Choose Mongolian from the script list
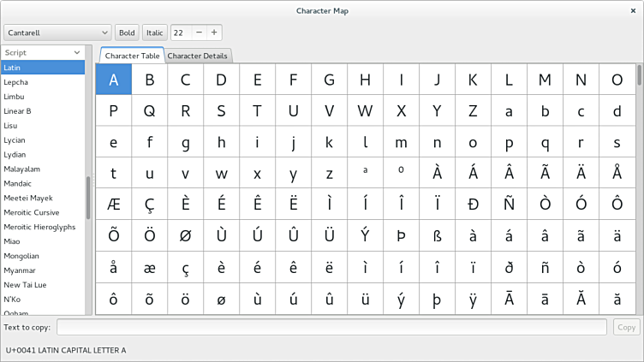644x362 pixels. (21, 255)
